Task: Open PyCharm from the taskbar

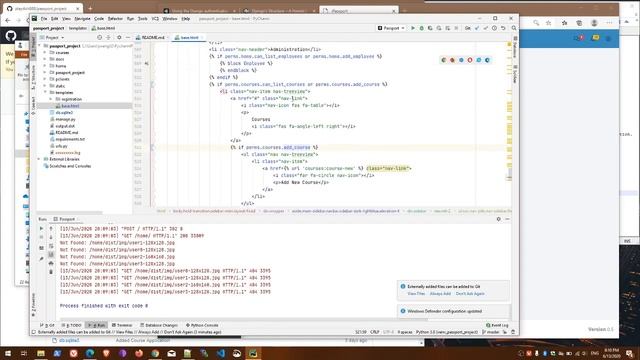Action: (253, 353)
